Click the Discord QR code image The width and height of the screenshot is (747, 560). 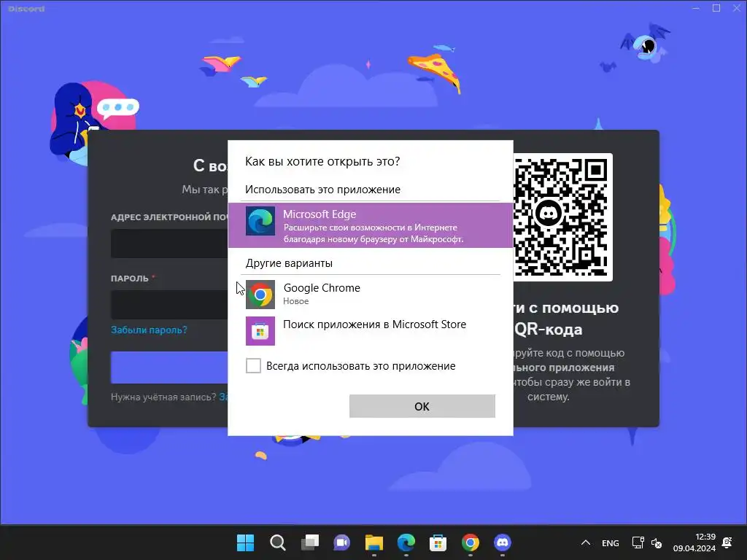tap(562, 217)
